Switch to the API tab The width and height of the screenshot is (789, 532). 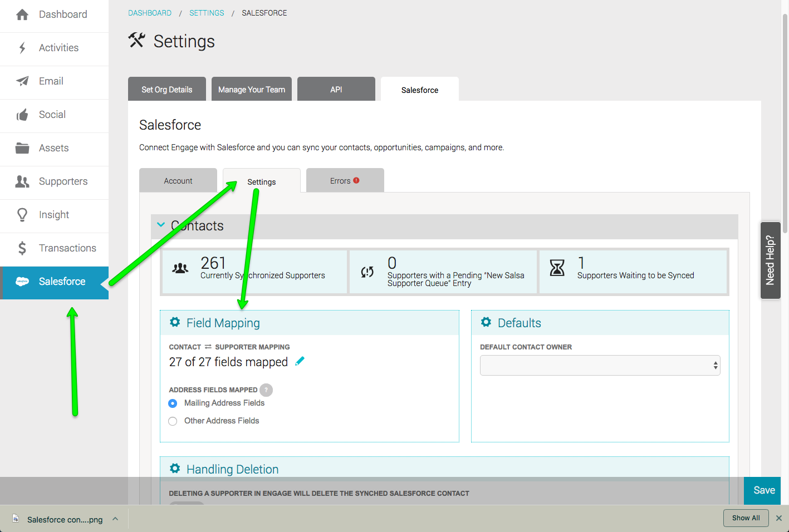pos(336,89)
